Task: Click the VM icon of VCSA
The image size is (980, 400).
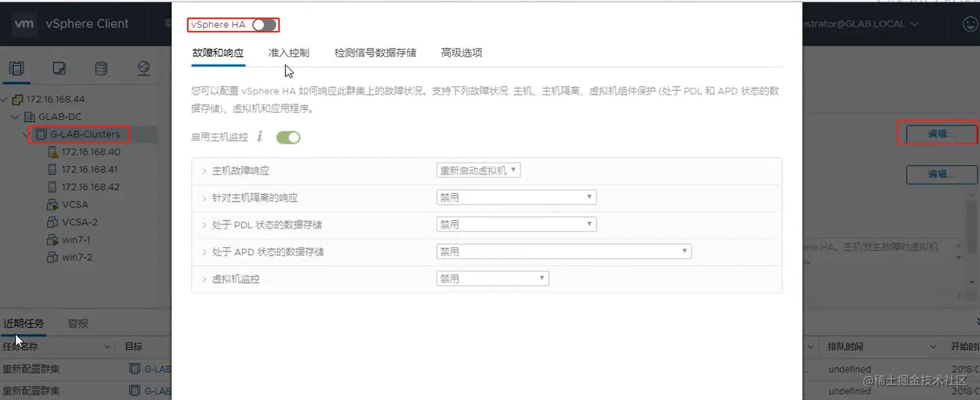Action: click(53, 204)
